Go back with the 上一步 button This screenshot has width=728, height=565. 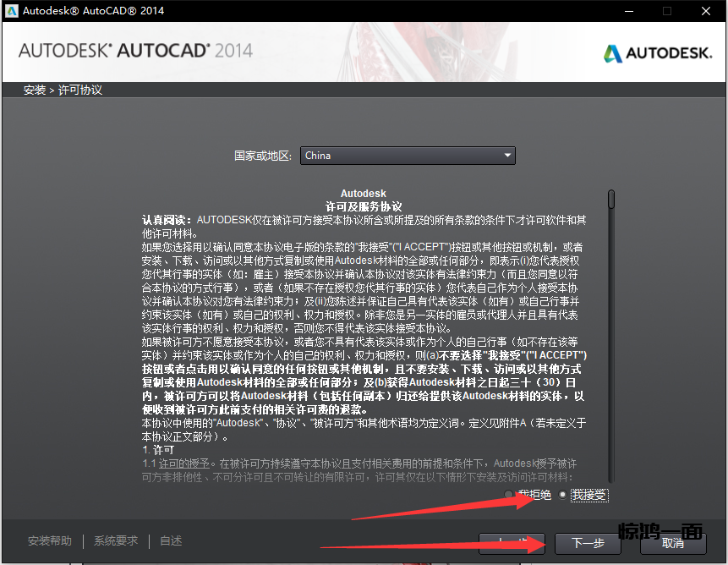[x=512, y=543]
